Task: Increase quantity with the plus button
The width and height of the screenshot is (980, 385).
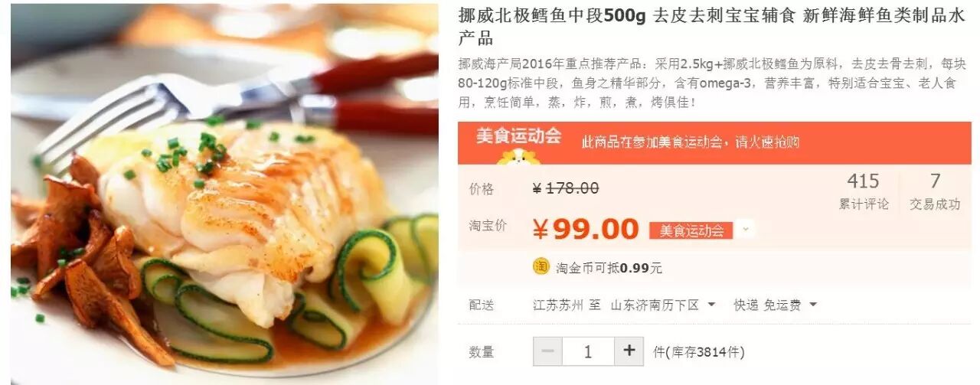Action: (629, 351)
